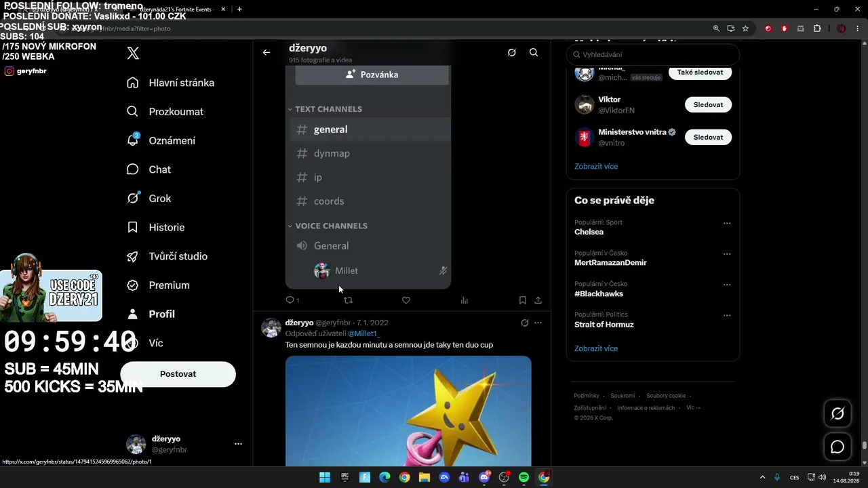Open the #Blackhawks trending topic

[x=599, y=294]
